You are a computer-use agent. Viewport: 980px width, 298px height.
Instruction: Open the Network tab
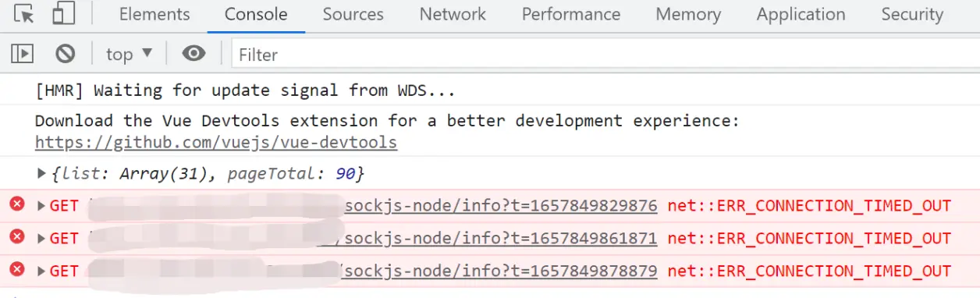point(453,14)
